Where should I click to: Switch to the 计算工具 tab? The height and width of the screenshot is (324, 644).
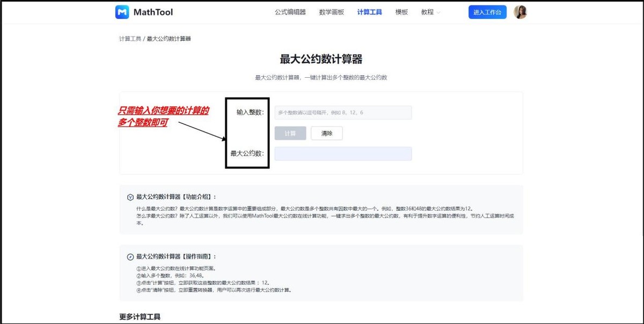pyautogui.click(x=369, y=12)
